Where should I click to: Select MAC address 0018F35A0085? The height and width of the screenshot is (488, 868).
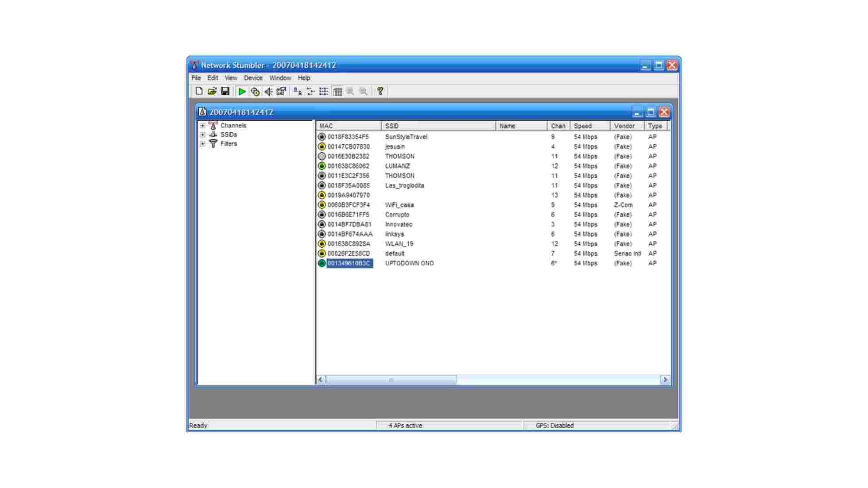(x=349, y=185)
